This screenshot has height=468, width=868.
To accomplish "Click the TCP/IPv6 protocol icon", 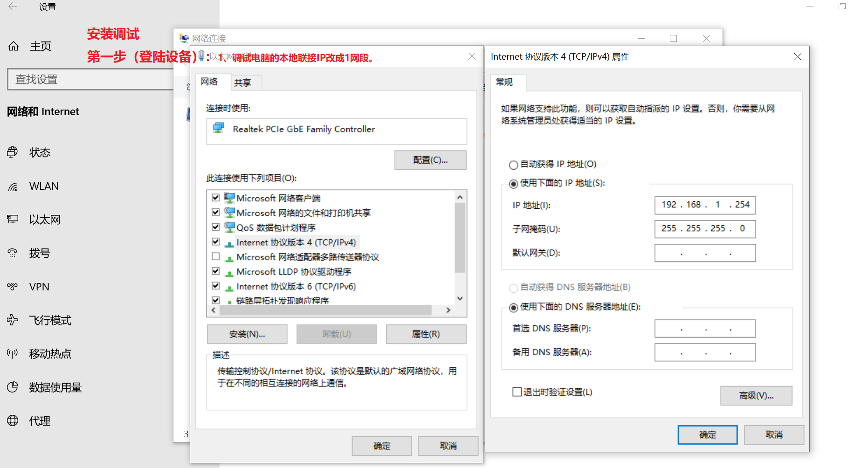I will [x=229, y=288].
